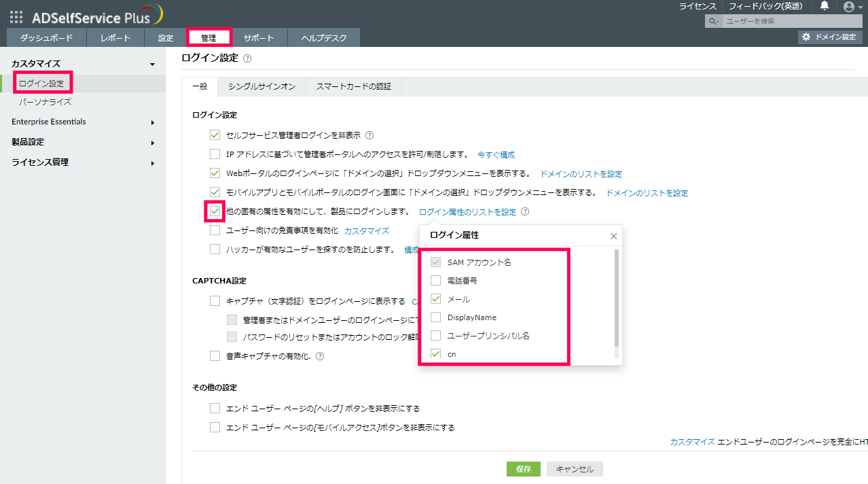Screen dimensions: 868x484
Task: Enable ユーザー向けの免責事項を有効化 checkbox
Action: (x=215, y=230)
